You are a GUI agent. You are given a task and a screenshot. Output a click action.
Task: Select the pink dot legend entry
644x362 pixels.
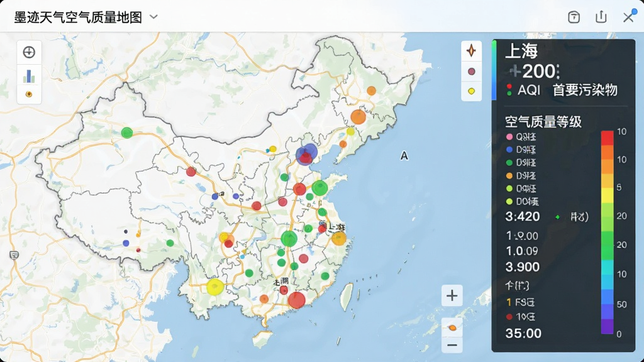click(521, 136)
